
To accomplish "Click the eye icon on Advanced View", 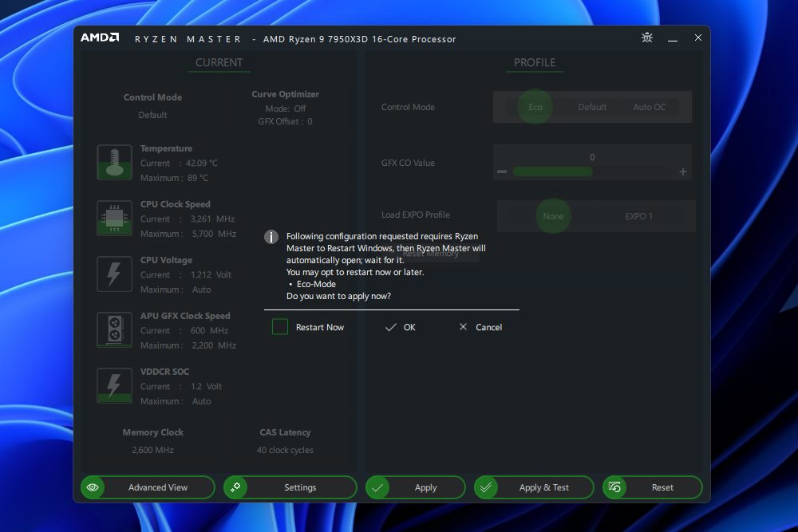I will click(x=93, y=487).
